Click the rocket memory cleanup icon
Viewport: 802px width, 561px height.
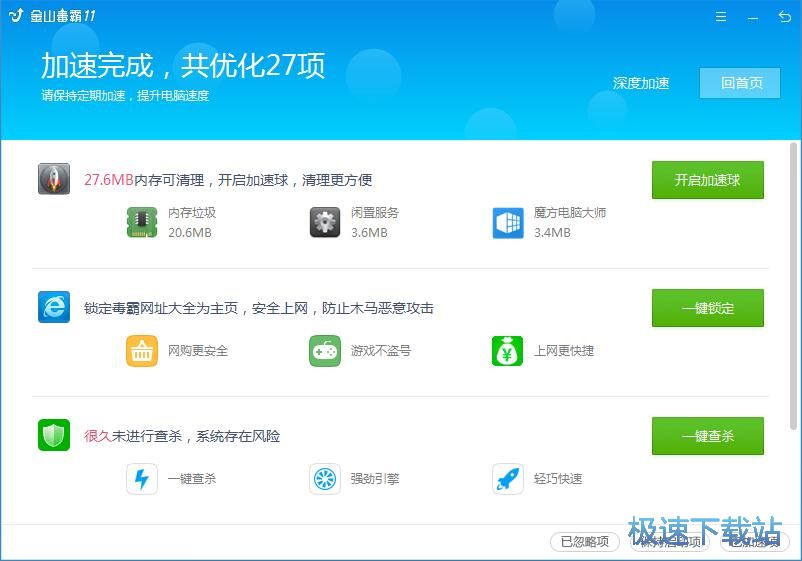pos(54,179)
